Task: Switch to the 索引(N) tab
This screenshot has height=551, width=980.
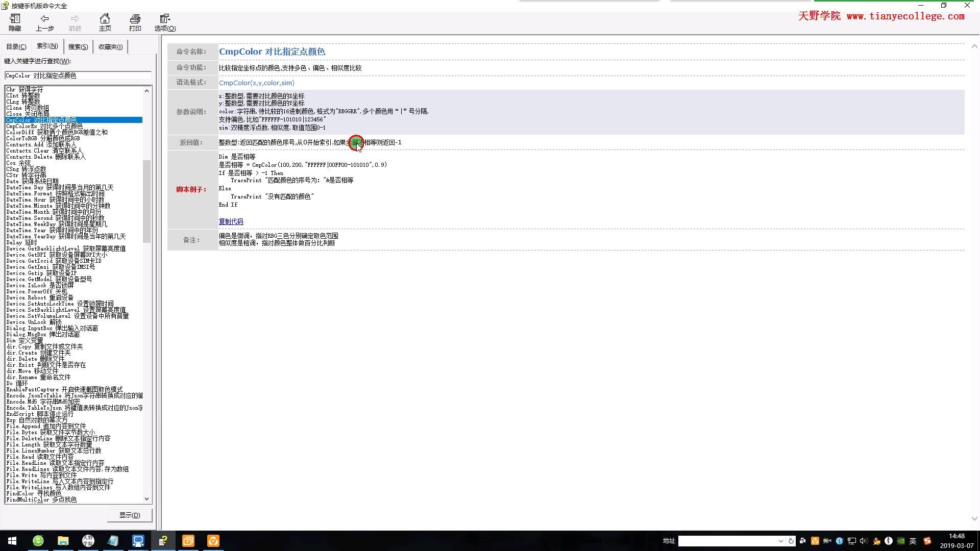Action: pos(47,46)
